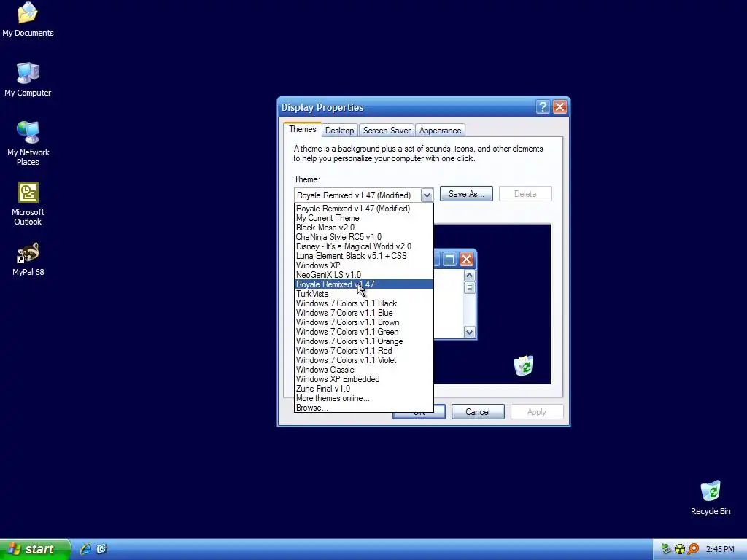Click Internet Explorer quick launch icon
Image resolution: width=747 pixels, height=560 pixels.
pos(86,549)
